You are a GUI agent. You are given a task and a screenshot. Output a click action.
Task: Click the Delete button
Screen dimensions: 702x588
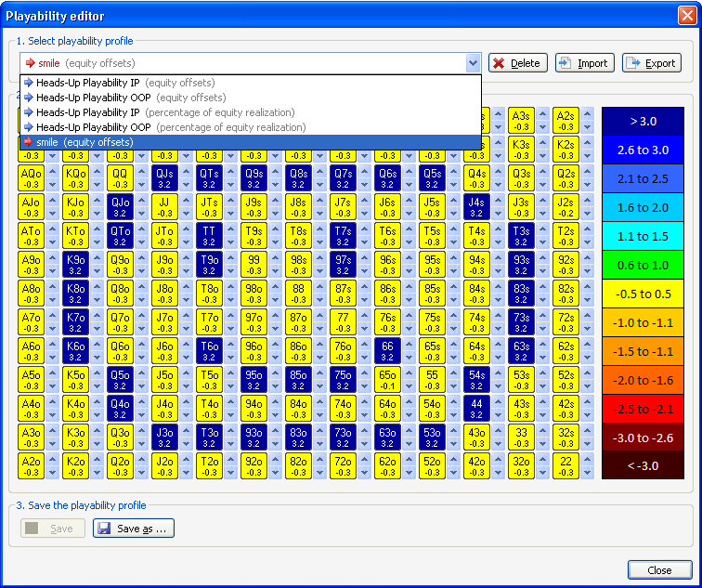(518, 63)
